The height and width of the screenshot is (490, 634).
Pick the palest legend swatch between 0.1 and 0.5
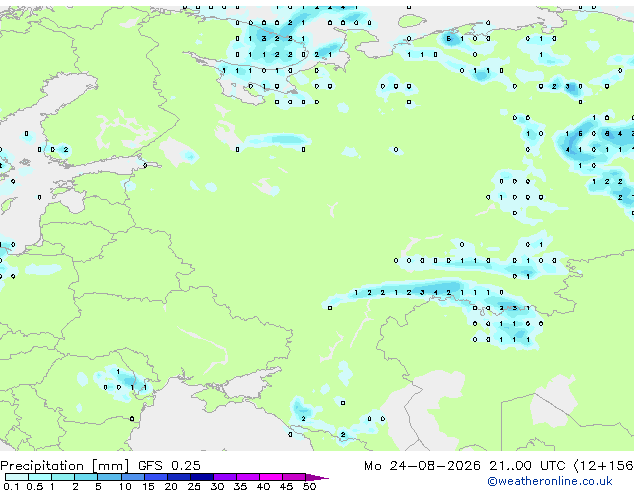pos(17,477)
